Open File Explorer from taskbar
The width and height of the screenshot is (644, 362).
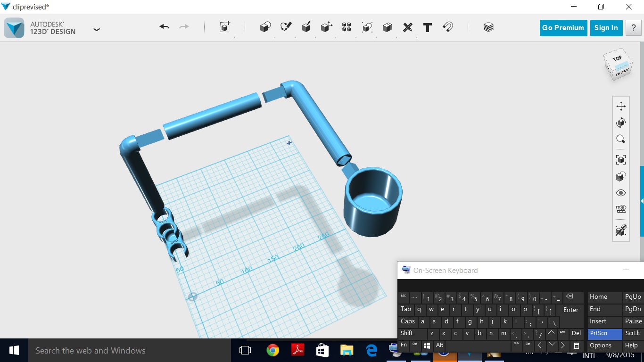(x=347, y=350)
